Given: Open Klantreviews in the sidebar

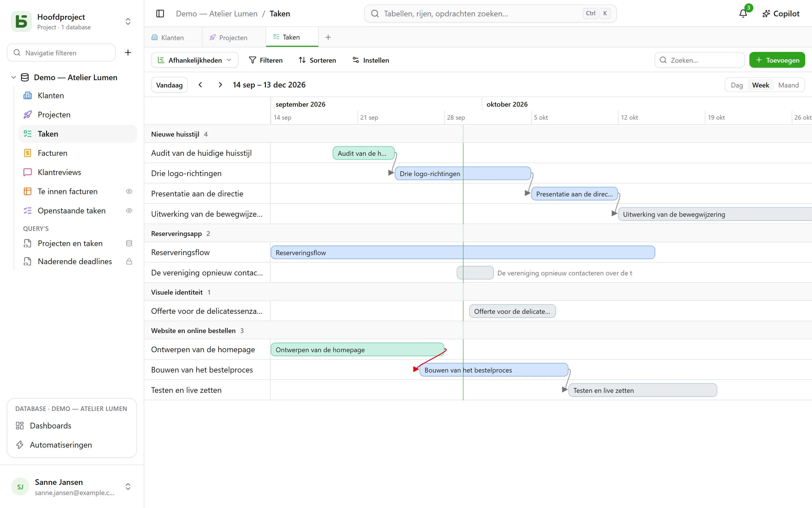Looking at the screenshot, I should pos(78,172).
